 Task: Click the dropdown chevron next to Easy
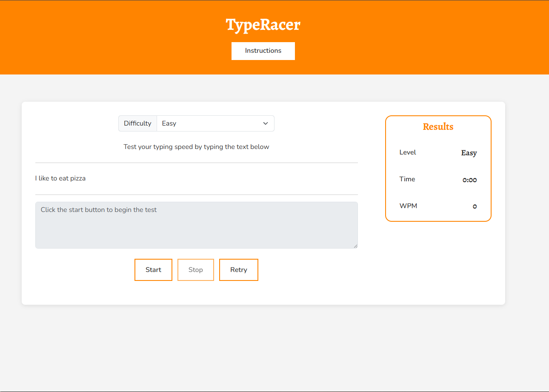click(x=266, y=123)
